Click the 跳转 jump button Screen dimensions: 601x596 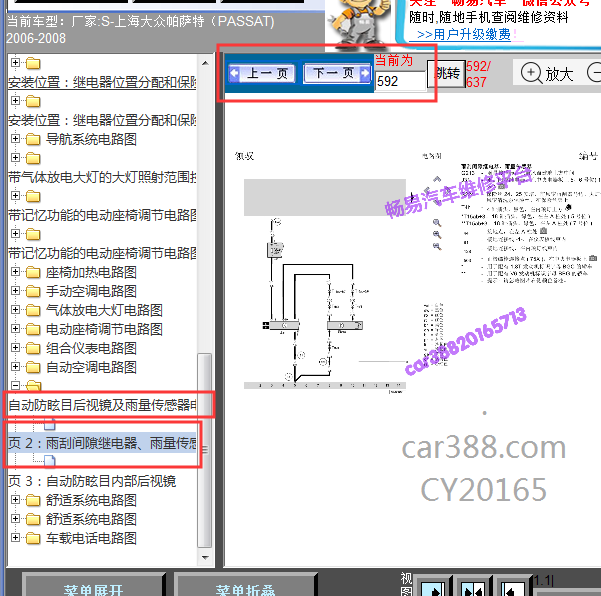[x=446, y=74]
